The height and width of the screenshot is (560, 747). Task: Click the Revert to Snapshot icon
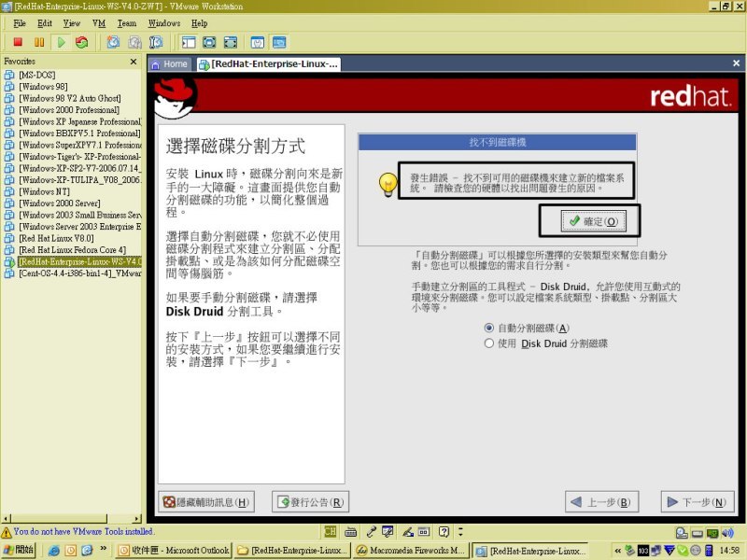pyautogui.click(x=134, y=42)
